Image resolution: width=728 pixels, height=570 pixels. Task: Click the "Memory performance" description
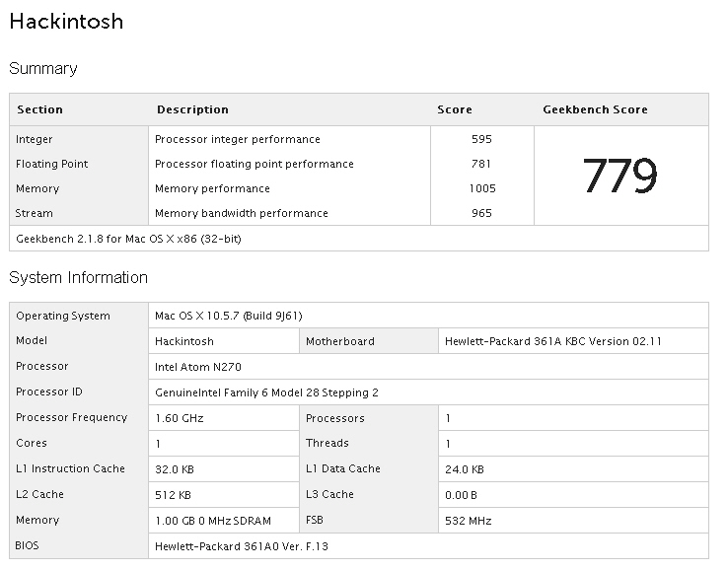click(213, 188)
